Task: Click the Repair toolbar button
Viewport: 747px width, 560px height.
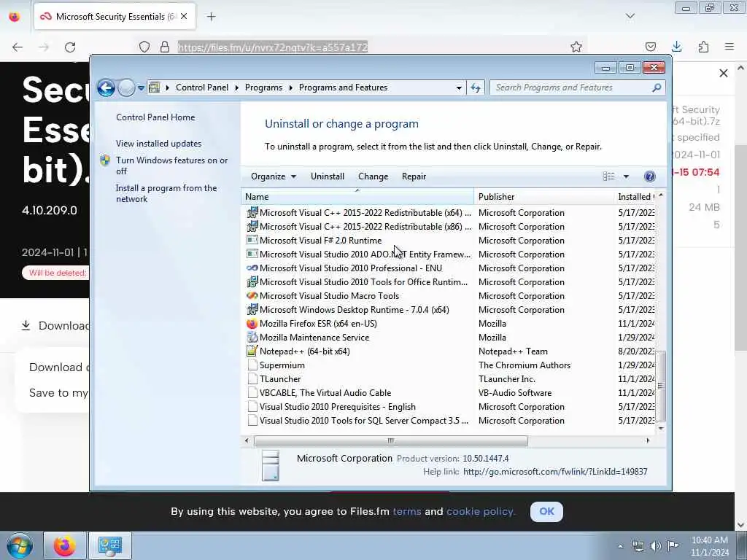Action: click(414, 176)
